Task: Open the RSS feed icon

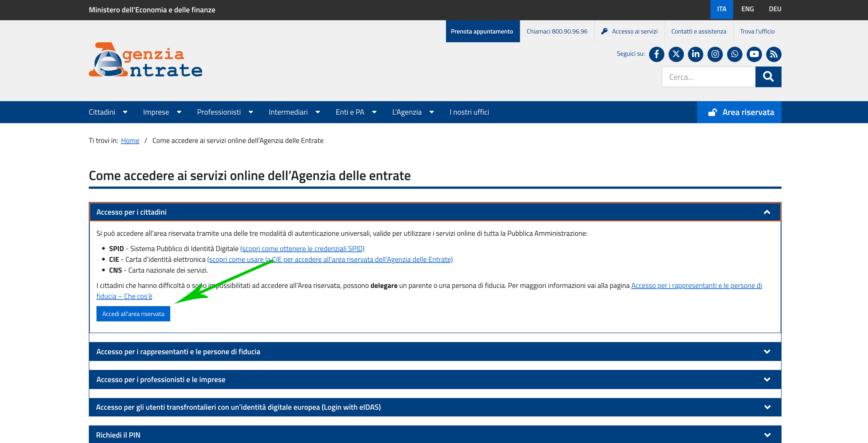Action: [774, 54]
